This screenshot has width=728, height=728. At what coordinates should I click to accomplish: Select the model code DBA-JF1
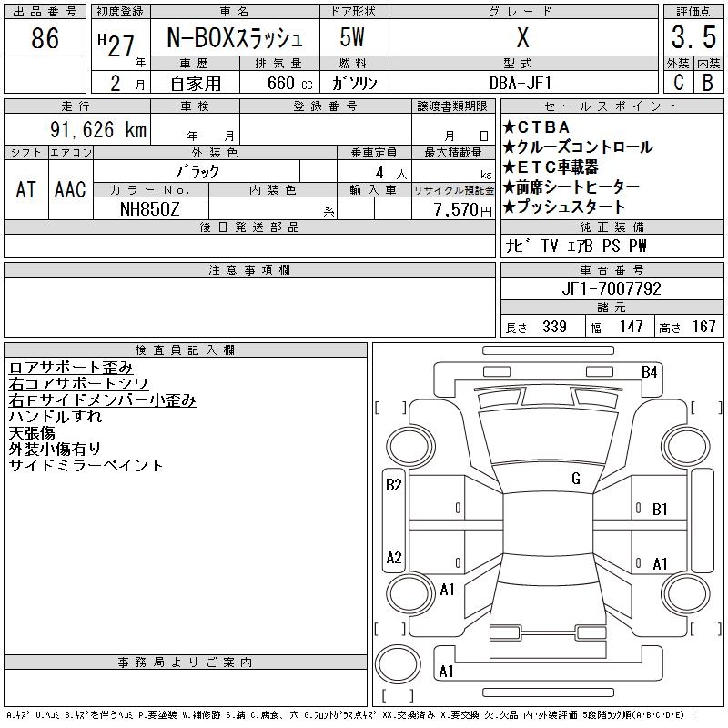(521, 82)
